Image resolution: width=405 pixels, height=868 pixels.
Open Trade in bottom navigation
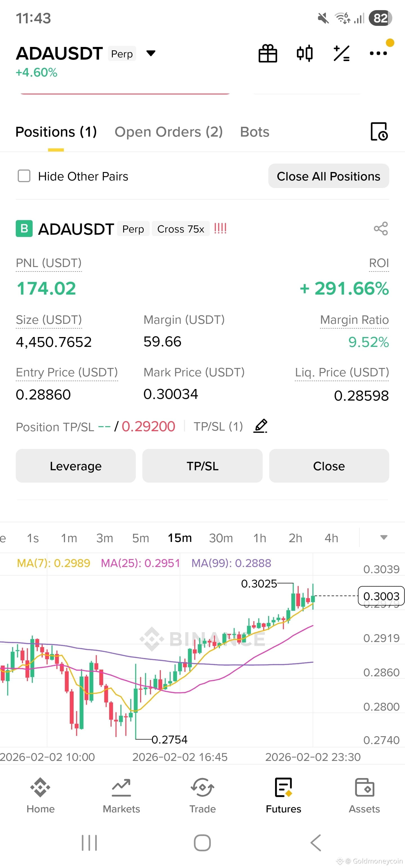click(202, 795)
